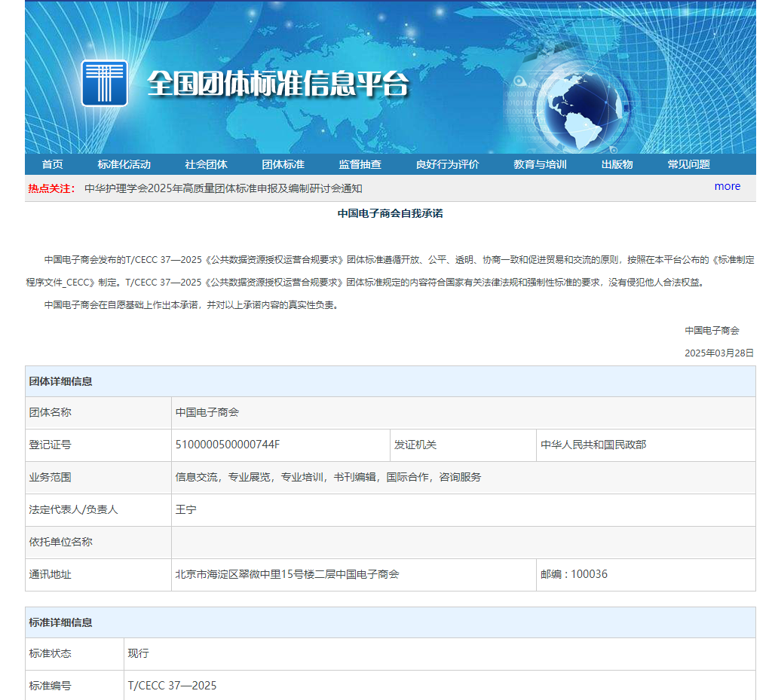The height and width of the screenshot is (700, 772).
Task: Select registration number 5100000500000744F
Action: coord(228,445)
